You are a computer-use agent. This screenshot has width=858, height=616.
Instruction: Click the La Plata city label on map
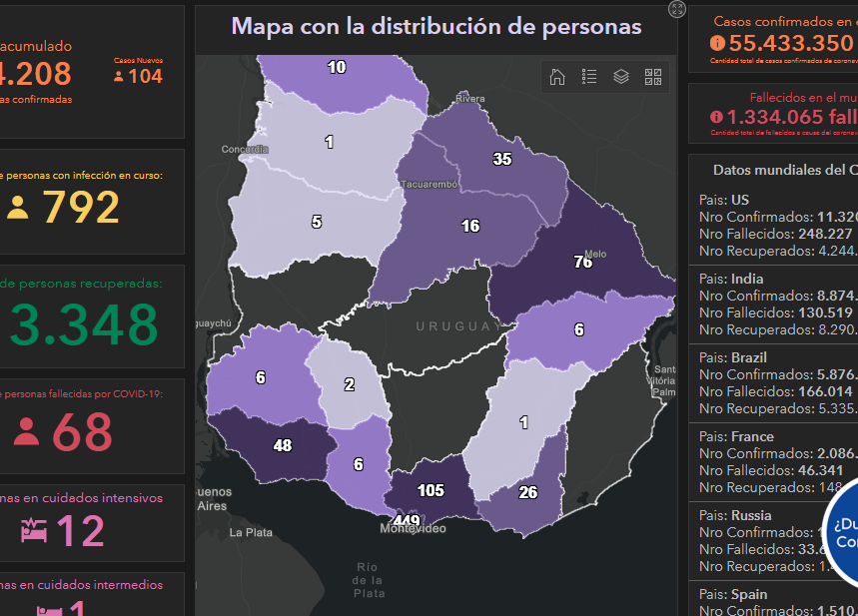click(x=251, y=532)
